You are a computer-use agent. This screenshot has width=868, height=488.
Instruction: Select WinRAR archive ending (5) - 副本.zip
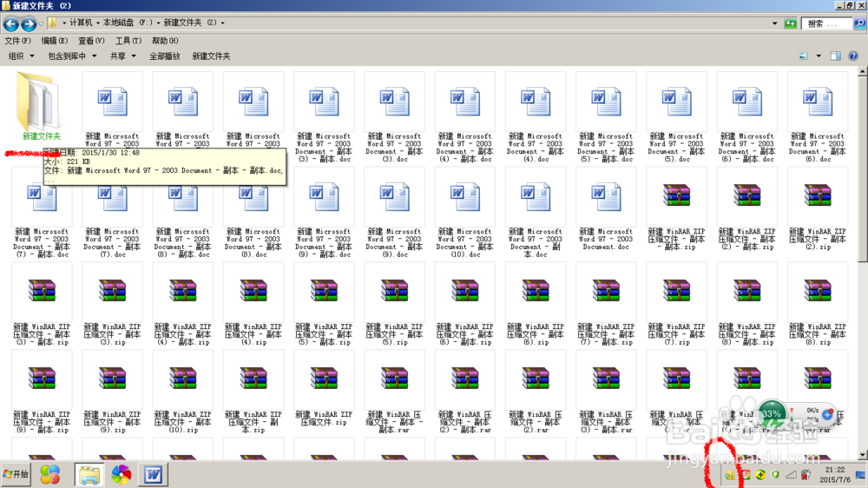click(x=324, y=305)
